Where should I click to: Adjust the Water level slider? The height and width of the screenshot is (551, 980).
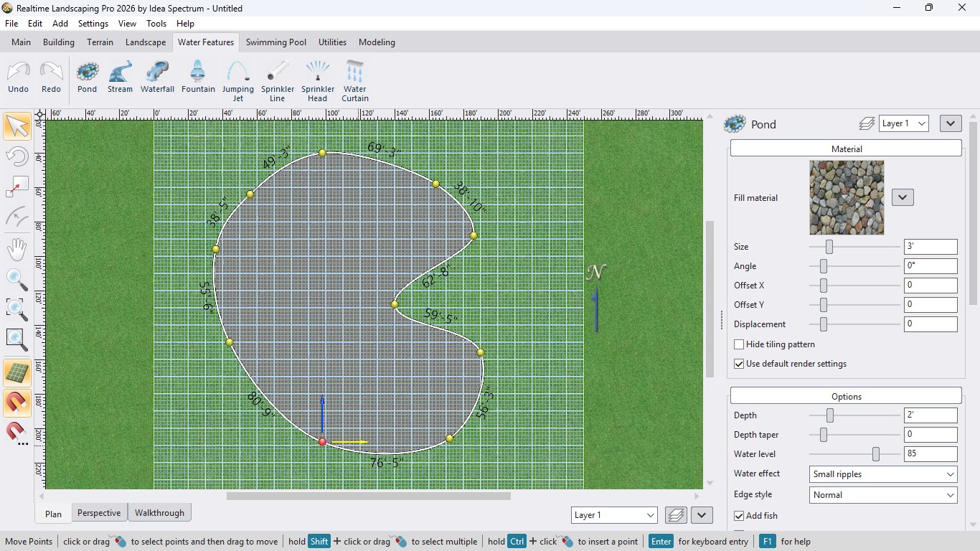(875, 453)
